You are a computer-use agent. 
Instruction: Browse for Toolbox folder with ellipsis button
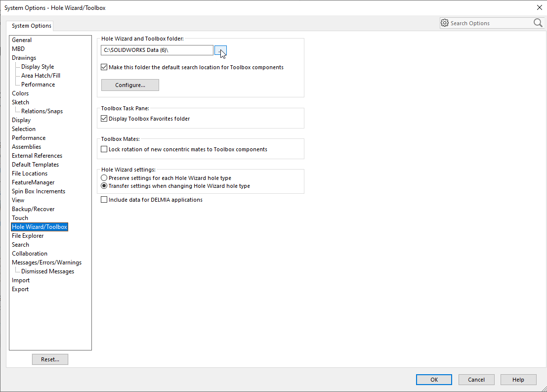pyautogui.click(x=220, y=50)
